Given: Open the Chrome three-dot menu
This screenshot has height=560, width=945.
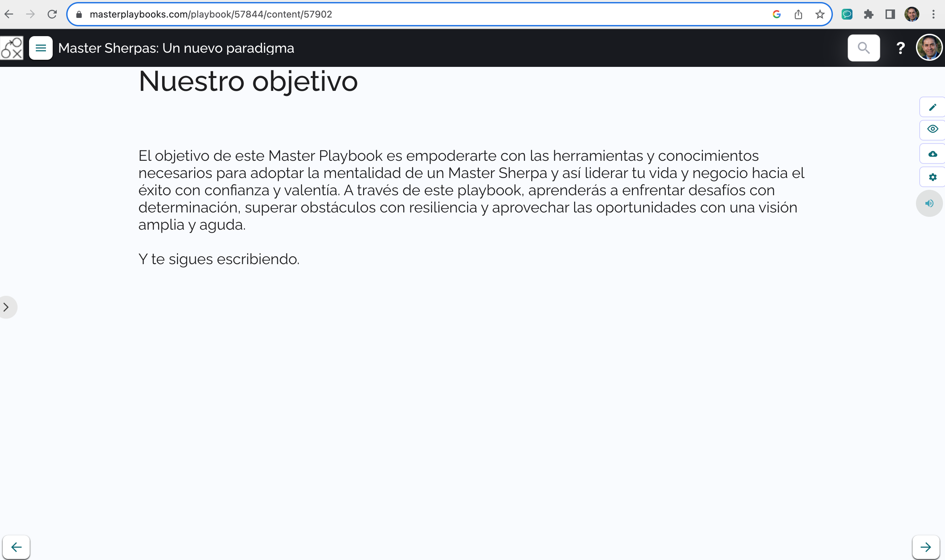Looking at the screenshot, I should [933, 14].
